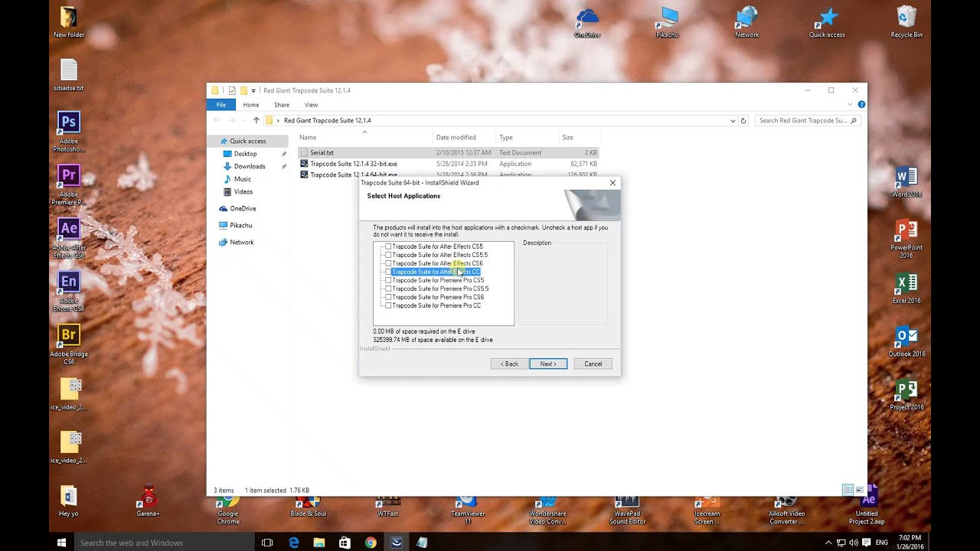980x551 pixels.
Task: Click the help icon in Explorer
Action: point(861,105)
